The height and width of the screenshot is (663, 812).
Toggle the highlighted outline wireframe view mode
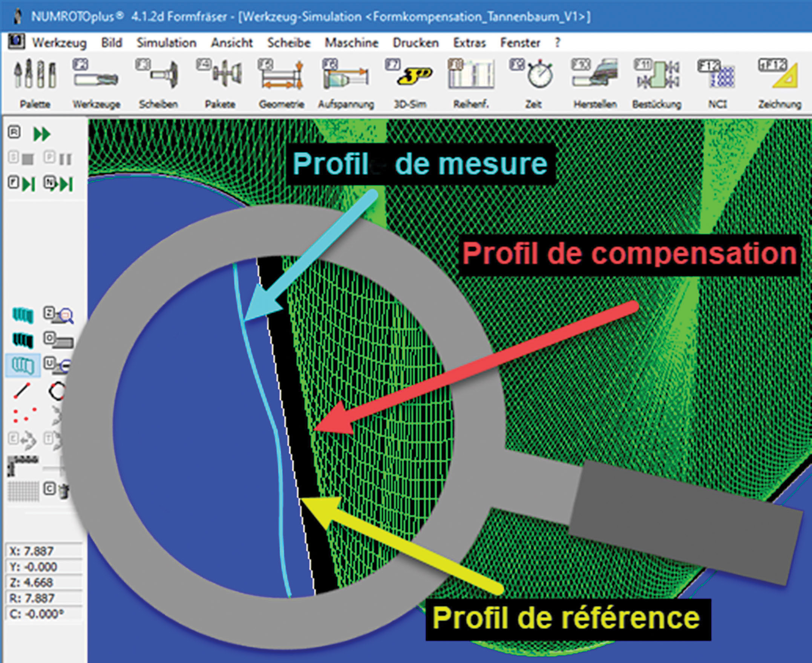tap(23, 366)
